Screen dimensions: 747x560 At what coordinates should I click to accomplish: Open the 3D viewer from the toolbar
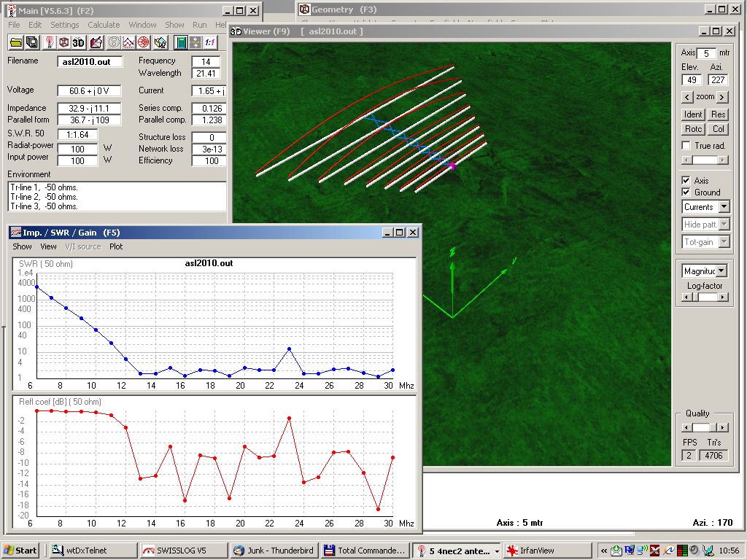[78, 42]
